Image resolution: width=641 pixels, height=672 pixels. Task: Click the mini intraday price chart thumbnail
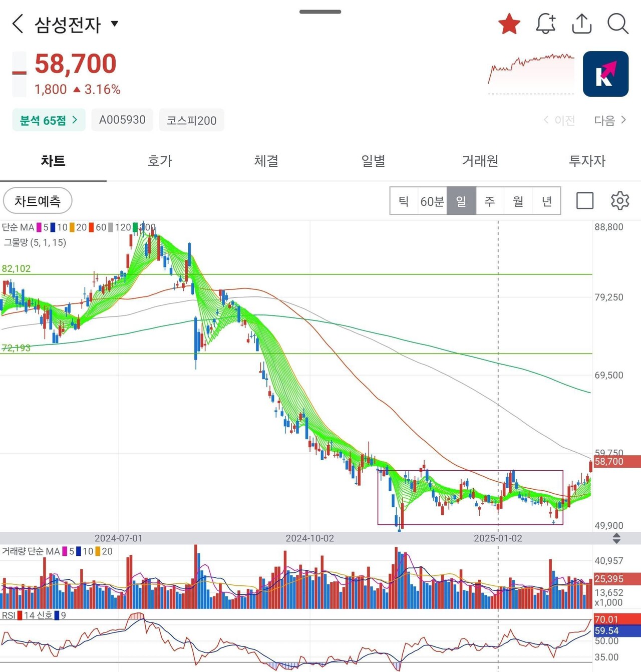(531, 74)
